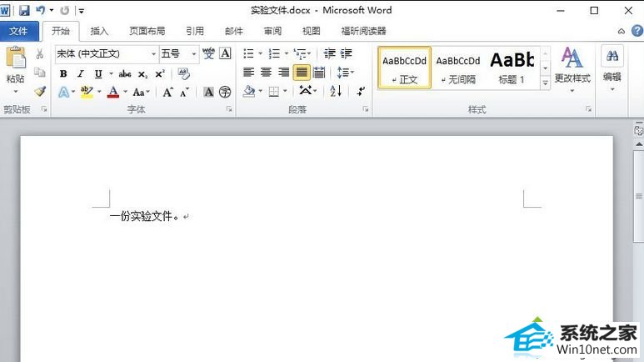The image size is (644, 362).
Task: Click the Copy icon
Action: [39, 73]
